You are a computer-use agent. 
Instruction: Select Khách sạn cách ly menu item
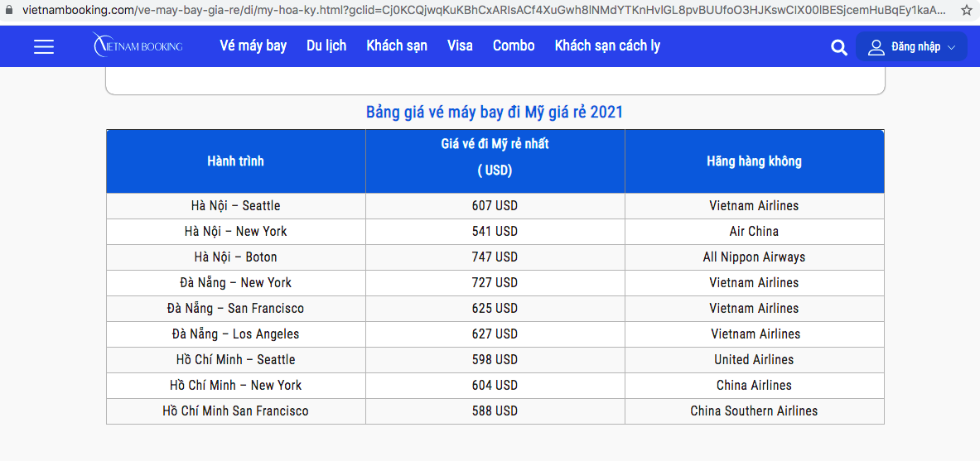tap(607, 46)
